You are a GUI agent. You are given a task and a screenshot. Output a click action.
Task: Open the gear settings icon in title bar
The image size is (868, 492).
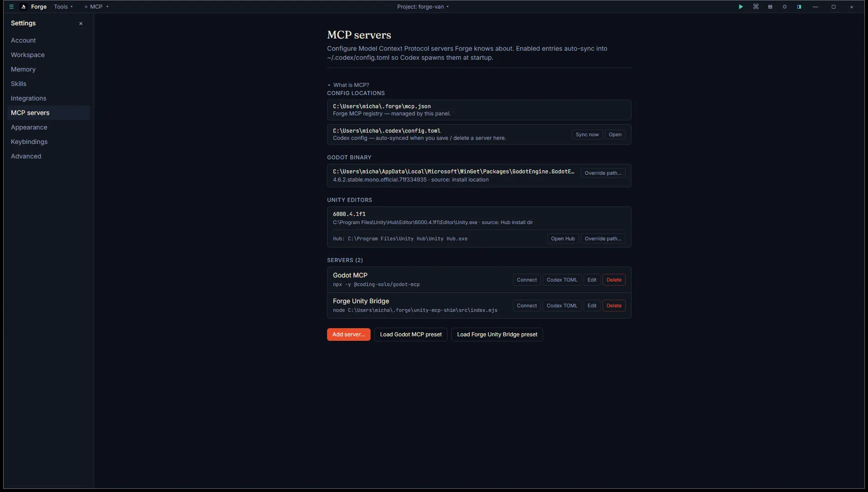pos(785,7)
